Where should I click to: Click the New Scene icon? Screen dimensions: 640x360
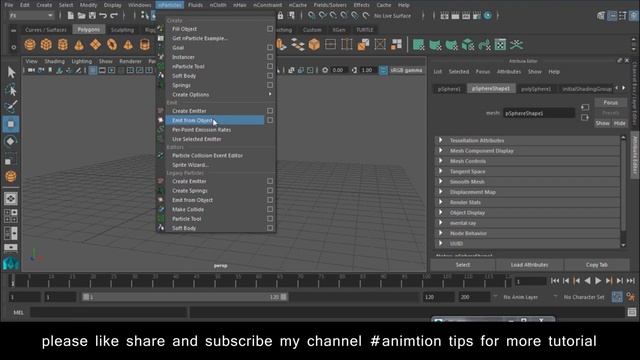pyautogui.click(x=71, y=16)
